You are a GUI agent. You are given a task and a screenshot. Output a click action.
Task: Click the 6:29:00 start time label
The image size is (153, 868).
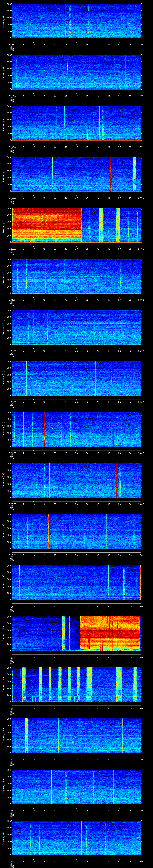[x=12, y=708]
